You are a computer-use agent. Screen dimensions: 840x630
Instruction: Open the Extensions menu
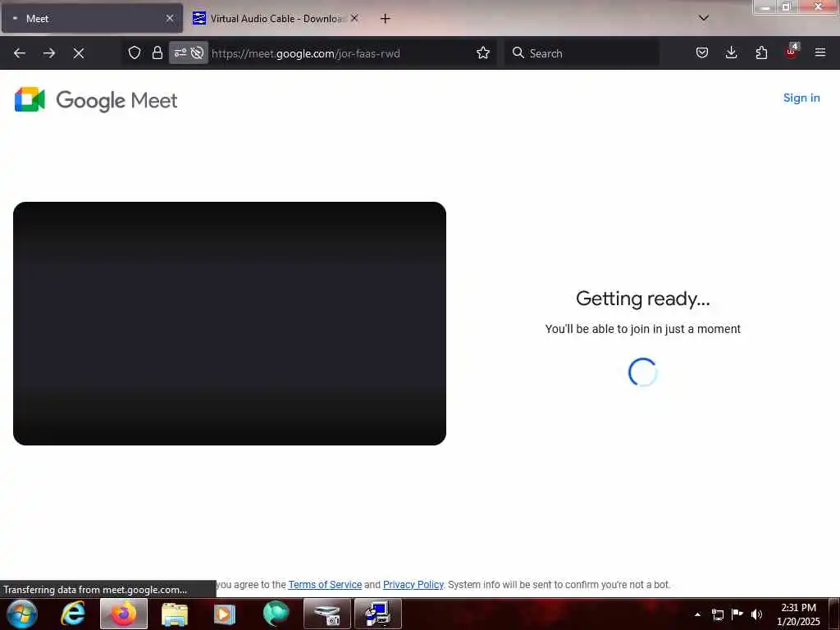pyautogui.click(x=761, y=52)
